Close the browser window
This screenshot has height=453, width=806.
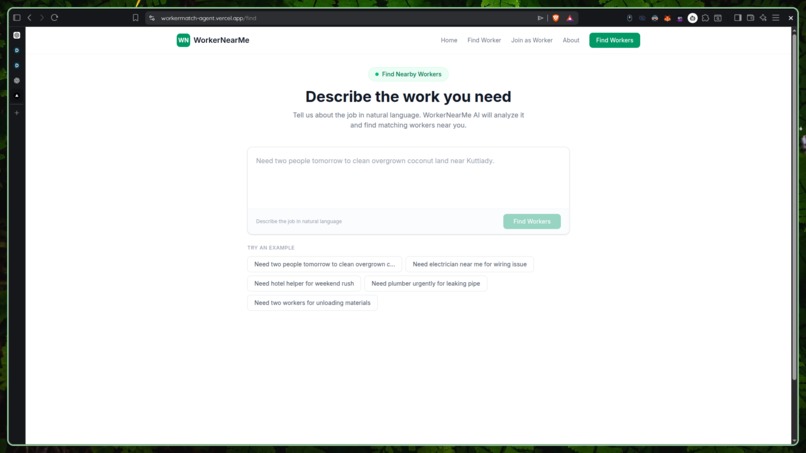[x=791, y=17]
